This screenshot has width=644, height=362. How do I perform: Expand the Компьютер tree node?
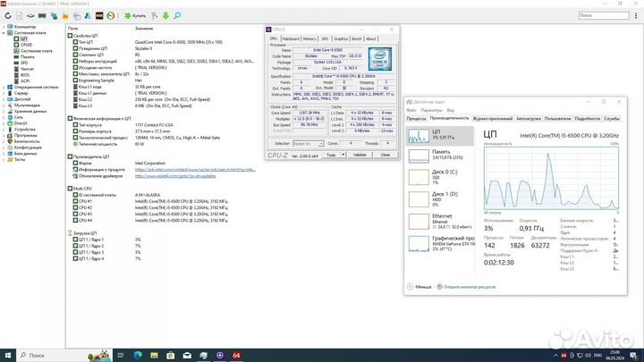[x=4, y=27]
